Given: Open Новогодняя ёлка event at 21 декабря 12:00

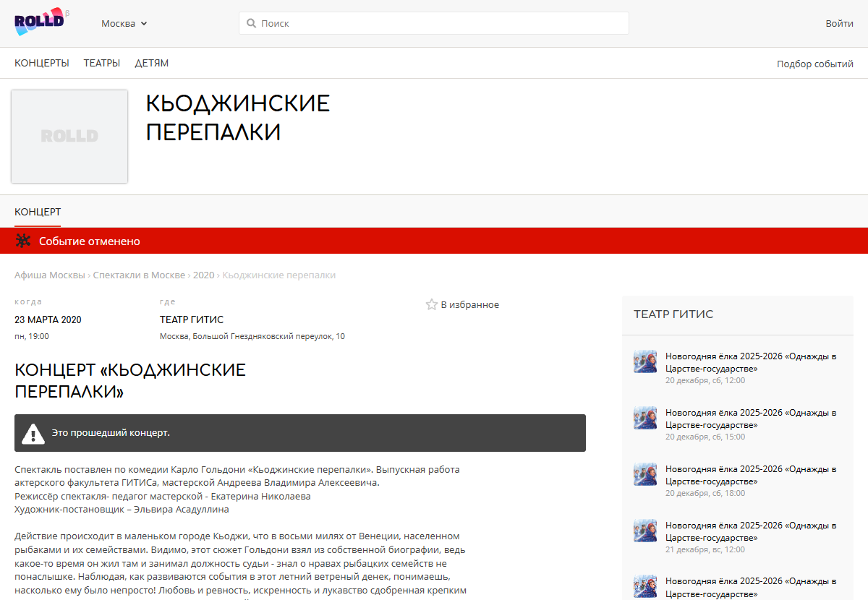Looking at the screenshot, I should point(751,531).
